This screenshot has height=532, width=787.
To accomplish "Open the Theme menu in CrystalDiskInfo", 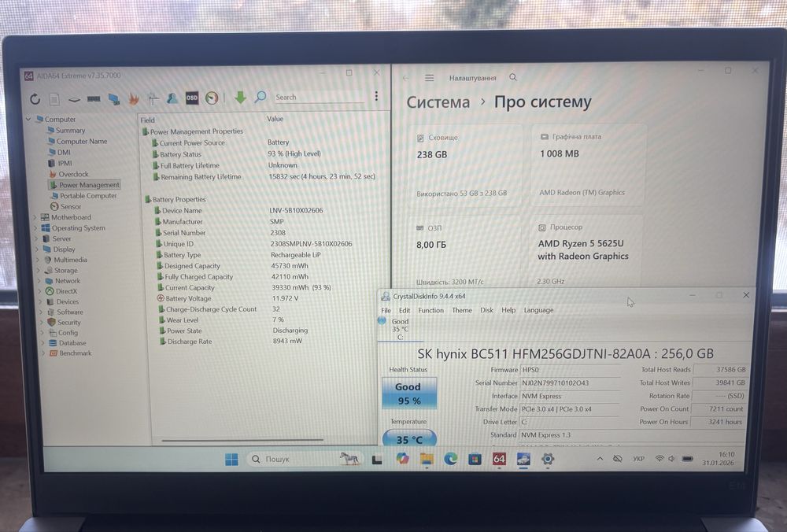I will pos(462,310).
